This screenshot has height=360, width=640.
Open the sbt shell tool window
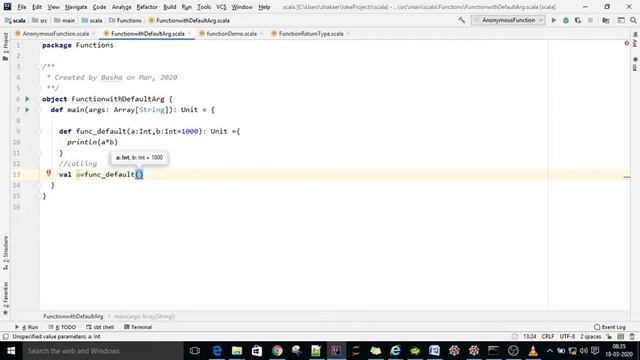coord(100,327)
